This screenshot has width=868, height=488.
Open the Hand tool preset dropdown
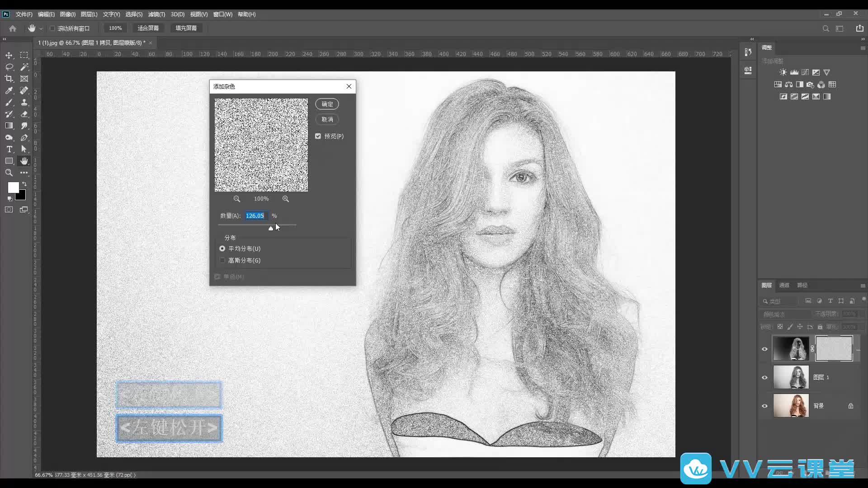[41, 28]
